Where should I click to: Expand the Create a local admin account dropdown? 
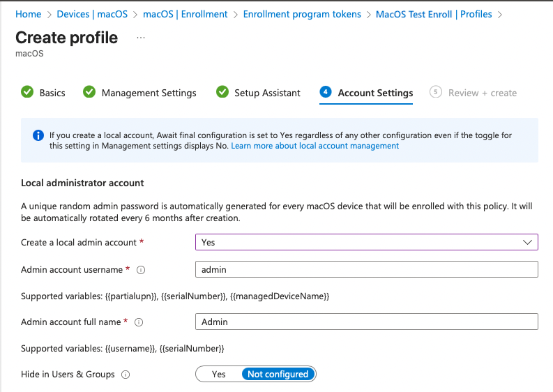point(366,242)
